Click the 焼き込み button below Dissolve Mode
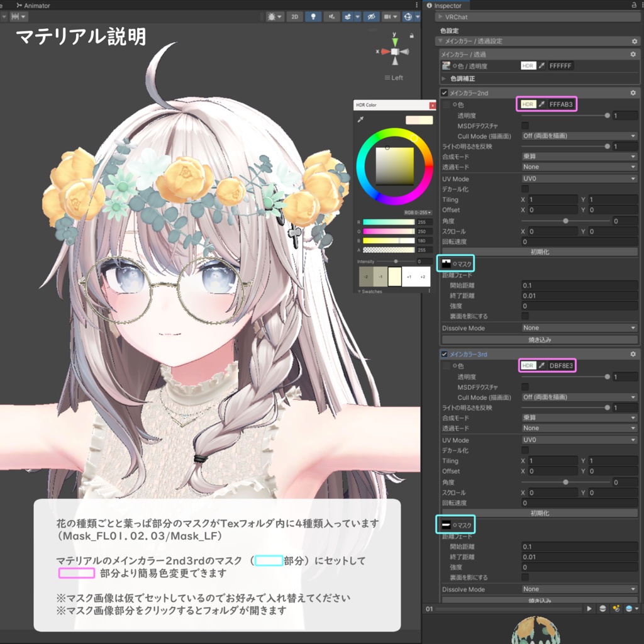644x644 pixels. click(539, 338)
